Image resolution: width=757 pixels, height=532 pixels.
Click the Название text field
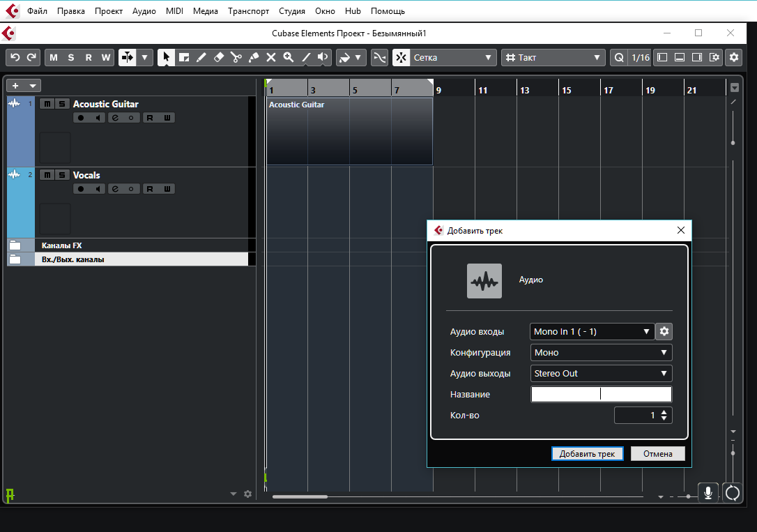click(x=601, y=395)
